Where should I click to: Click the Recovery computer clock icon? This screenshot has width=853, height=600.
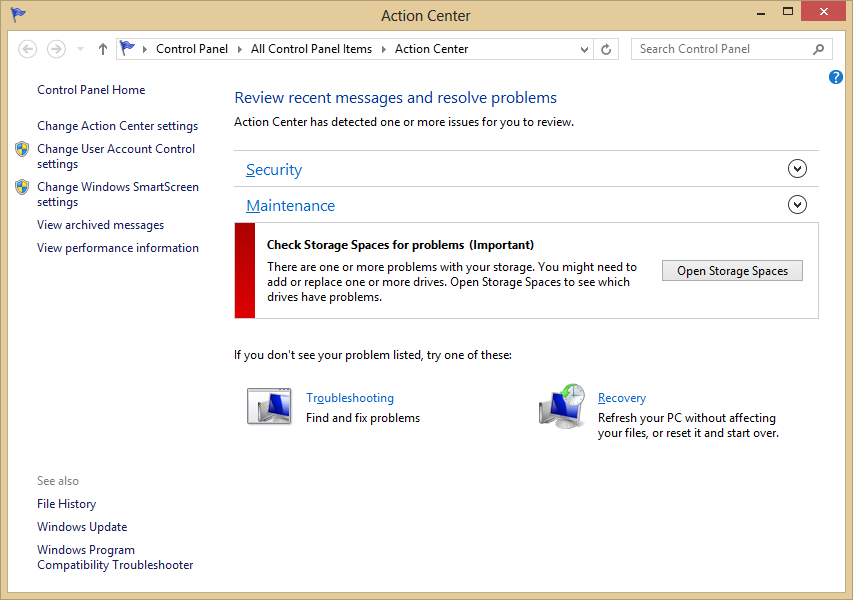click(x=562, y=406)
